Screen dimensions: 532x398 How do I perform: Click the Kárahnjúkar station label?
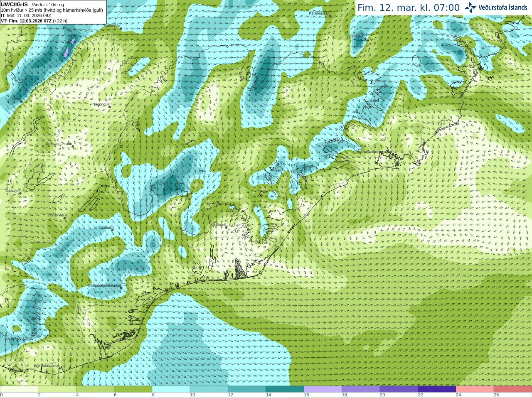(x=319, y=13)
